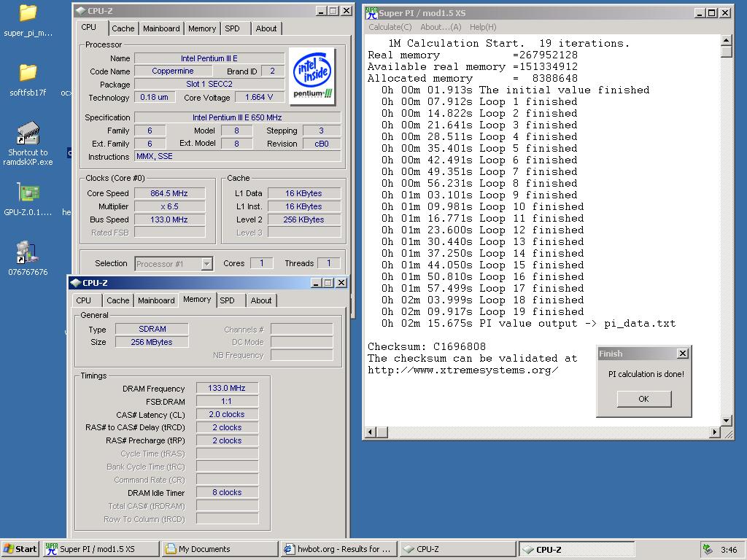Screen dimensions: 747x560
Task: Click the Level 2 cache 256 KBytes field
Action: pyautogui.click(x=304, y=219)
